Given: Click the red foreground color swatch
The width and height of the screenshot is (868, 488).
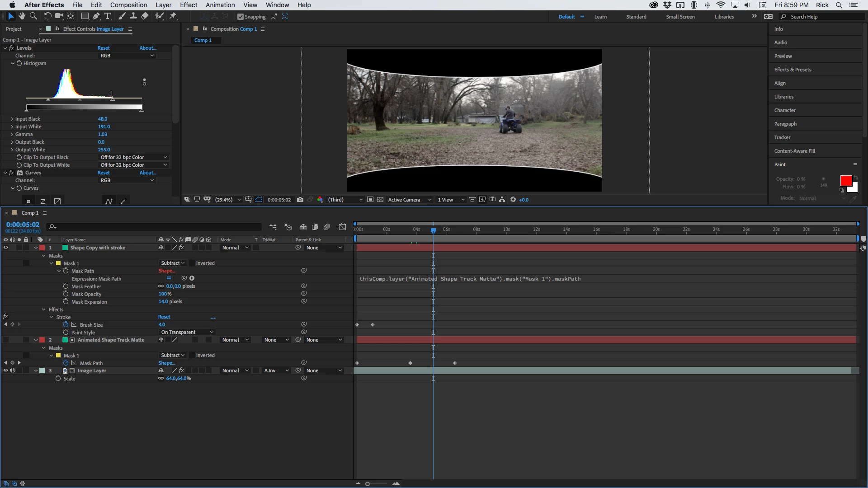Looking at the screenshot, I should [846, 181].
